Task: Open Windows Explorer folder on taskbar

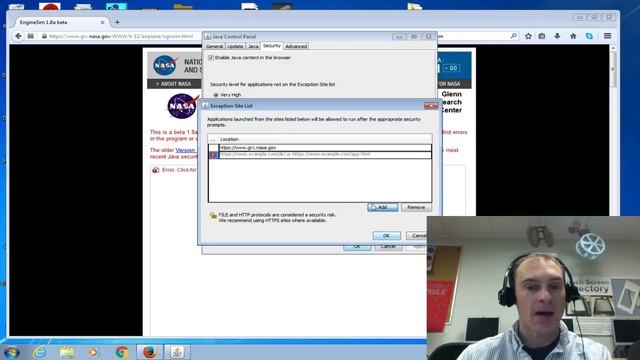Action: coord(67,352)
